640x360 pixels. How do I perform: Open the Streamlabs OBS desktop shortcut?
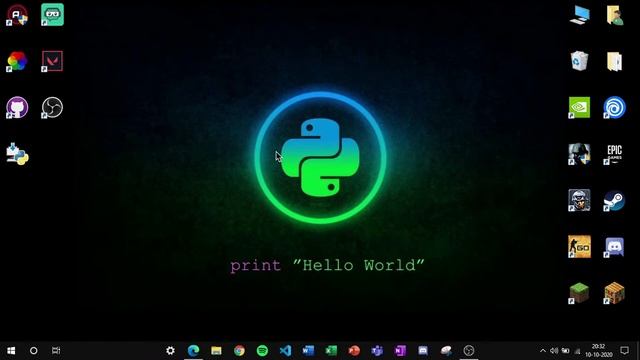(x=52, y=15)
